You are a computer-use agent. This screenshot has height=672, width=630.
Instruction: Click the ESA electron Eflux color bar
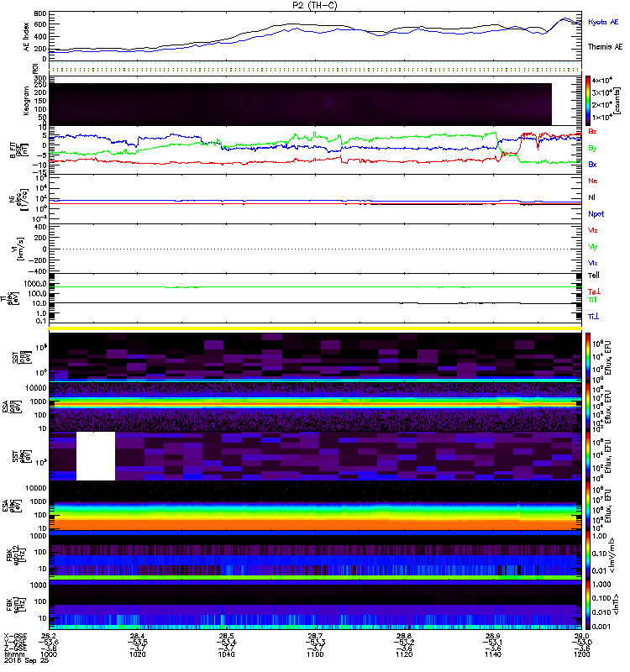pyautogui.click(x=588, y=506)
